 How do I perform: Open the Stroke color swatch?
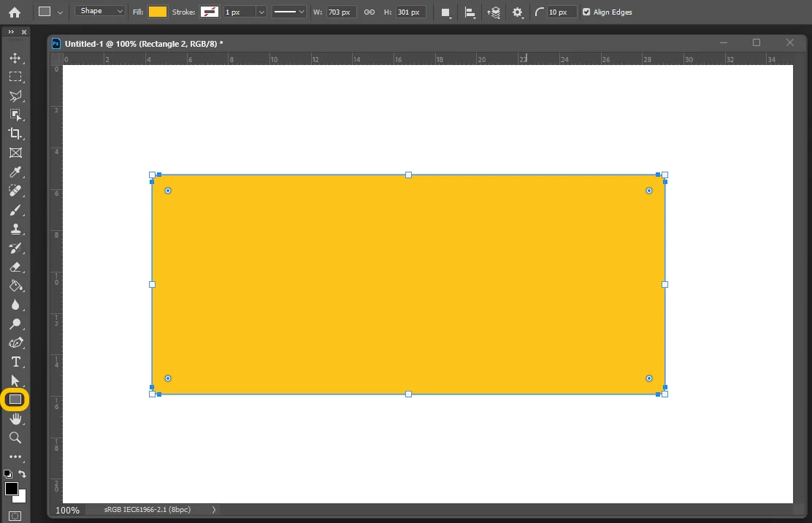coord(210,12)
